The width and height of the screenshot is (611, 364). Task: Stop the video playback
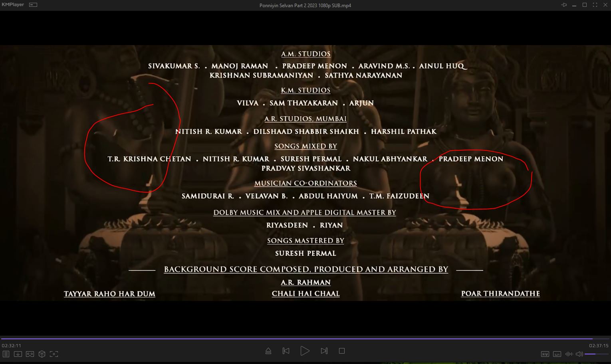(341, 351)
